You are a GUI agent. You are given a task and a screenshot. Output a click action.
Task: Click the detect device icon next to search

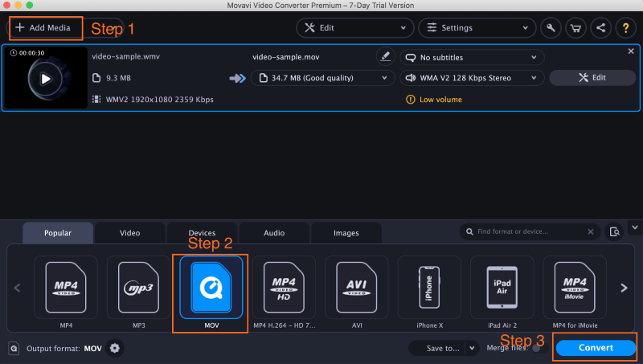tap(614, 231)
